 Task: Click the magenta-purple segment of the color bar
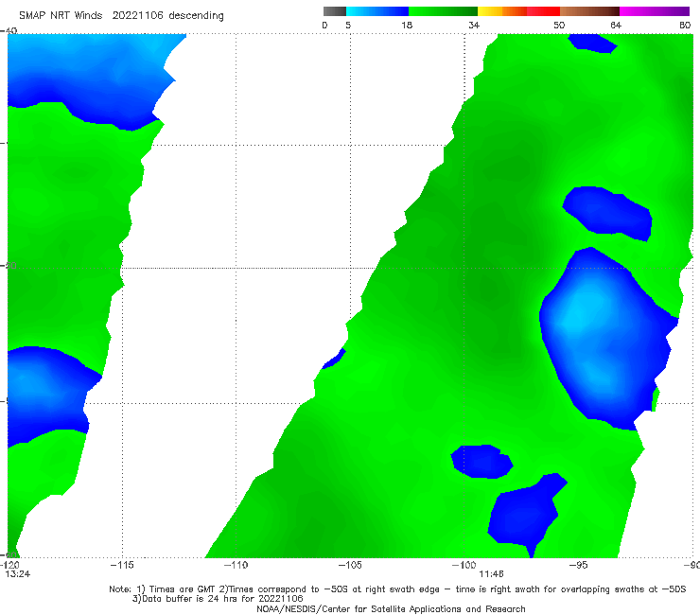coord(655,11)
